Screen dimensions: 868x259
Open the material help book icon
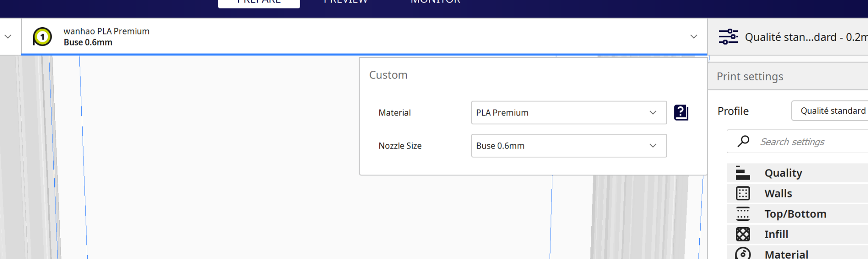click(681, 113)
